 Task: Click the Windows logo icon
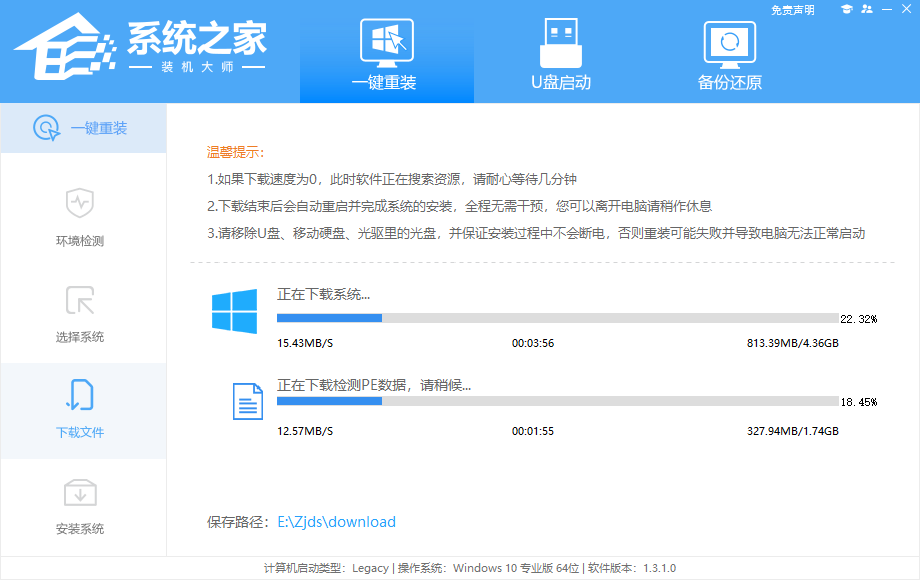coord(234,311)
